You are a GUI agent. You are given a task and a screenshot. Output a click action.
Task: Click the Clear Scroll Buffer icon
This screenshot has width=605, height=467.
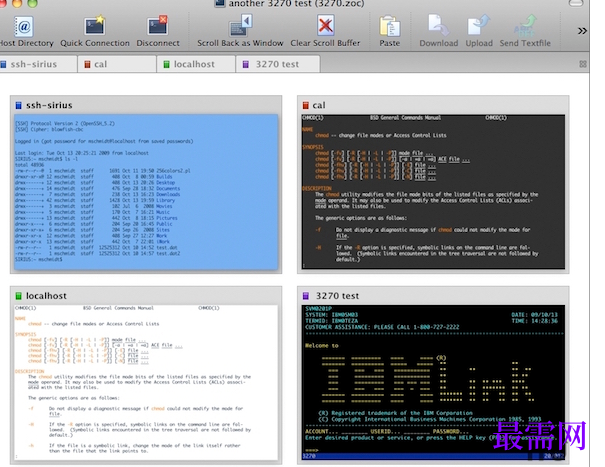point(325,26)
